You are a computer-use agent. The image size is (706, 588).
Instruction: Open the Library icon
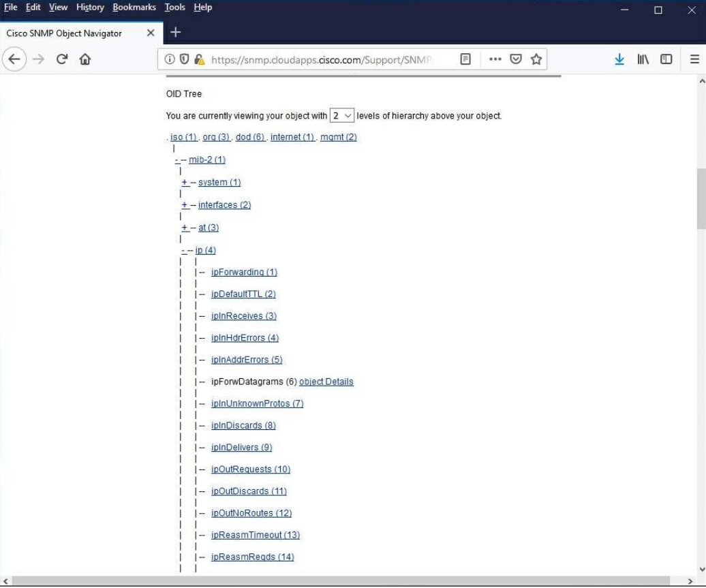click(643, 59)
